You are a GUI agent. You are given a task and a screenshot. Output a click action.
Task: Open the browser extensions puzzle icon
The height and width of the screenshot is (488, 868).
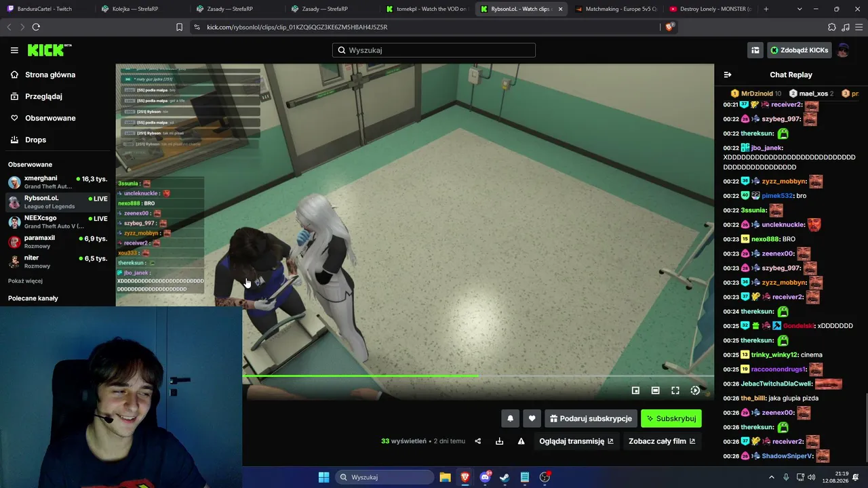click(x=832, y=27)
